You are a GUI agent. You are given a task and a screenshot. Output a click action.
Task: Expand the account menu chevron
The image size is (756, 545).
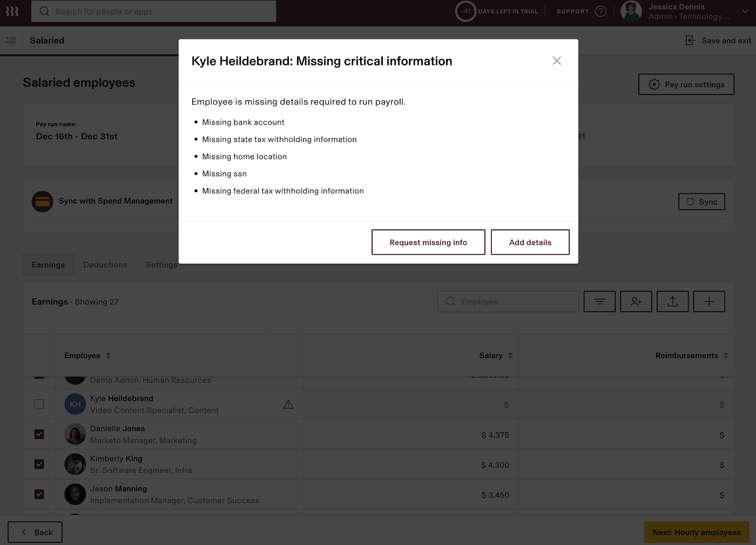point(745,11)
